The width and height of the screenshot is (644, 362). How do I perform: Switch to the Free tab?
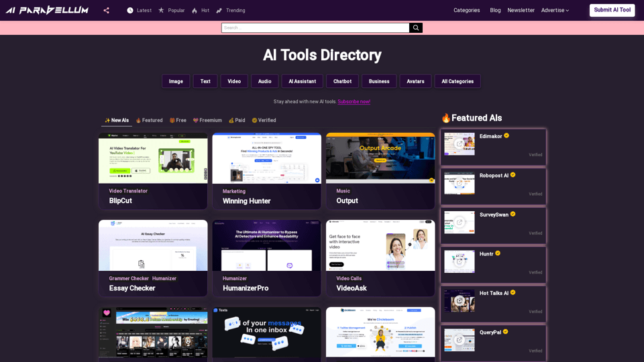[x=178, y=120]
